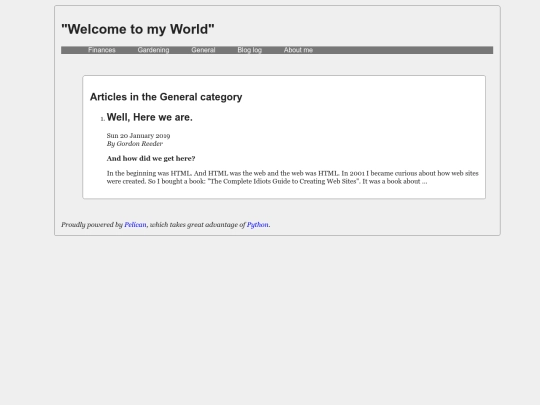Click the heading "Articles in the General category"
This screenshot has width=540, height=405.
[x=166, y=97]
